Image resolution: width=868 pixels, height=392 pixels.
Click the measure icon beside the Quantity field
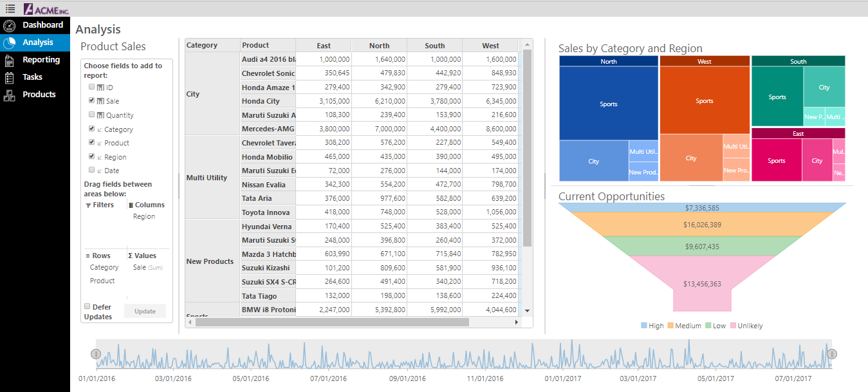(x=100, y=115)
